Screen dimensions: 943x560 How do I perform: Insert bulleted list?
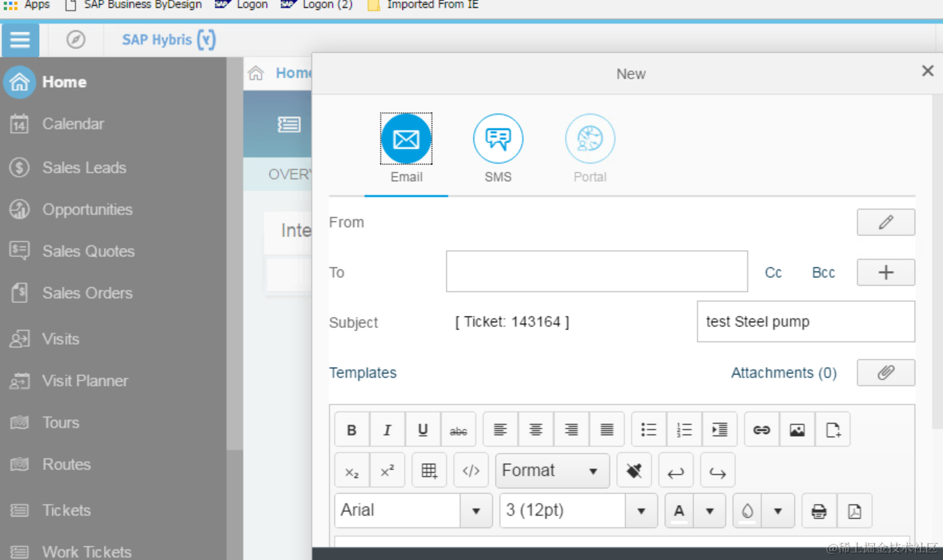click(649, 430)
